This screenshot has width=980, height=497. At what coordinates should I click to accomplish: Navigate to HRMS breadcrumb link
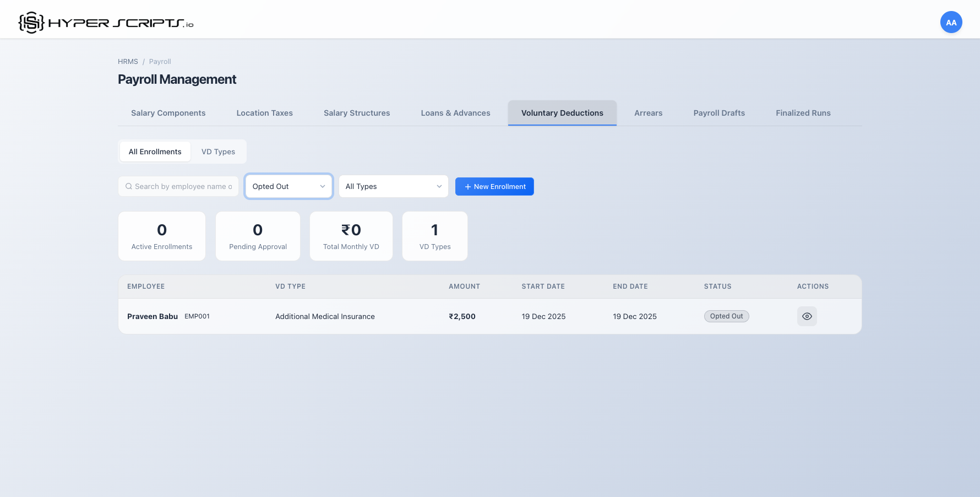click(x=128, y=62)
